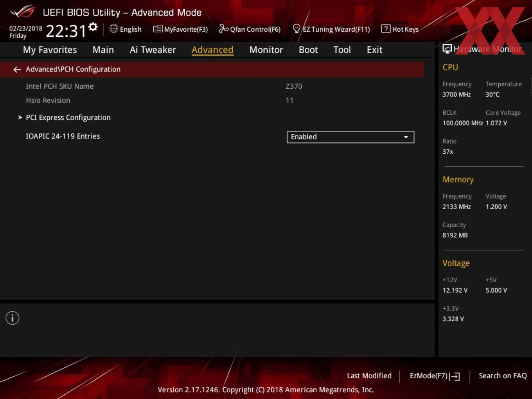532x399 pixels.
Task: Launch EZ Tuning Wizard(F11)
Action: (x=331, y=29)
